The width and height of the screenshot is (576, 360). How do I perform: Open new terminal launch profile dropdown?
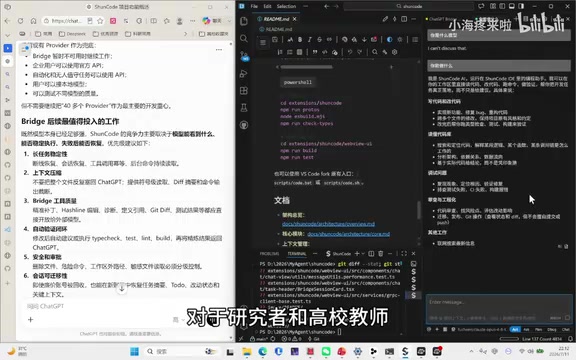[x=363, y=253]
